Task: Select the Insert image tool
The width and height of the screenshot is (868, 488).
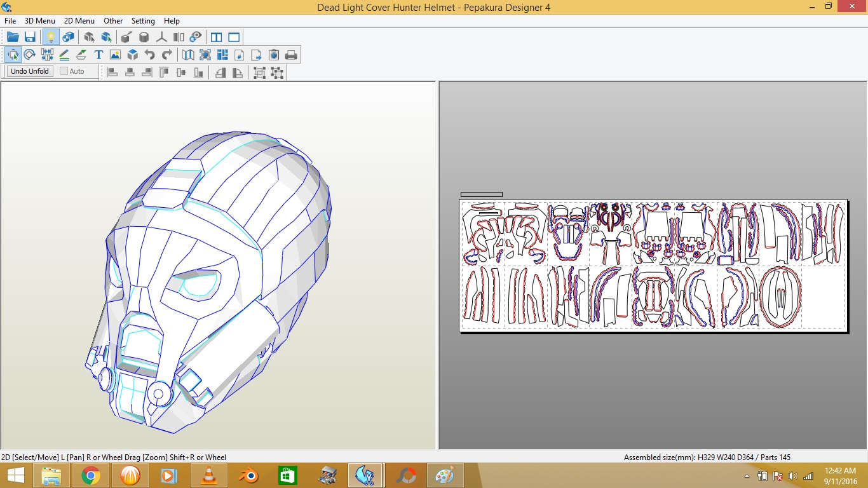Action: tap(115, 55)
